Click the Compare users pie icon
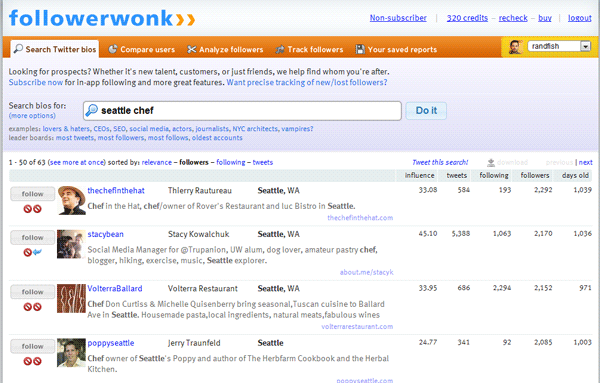 coord(113,49)
